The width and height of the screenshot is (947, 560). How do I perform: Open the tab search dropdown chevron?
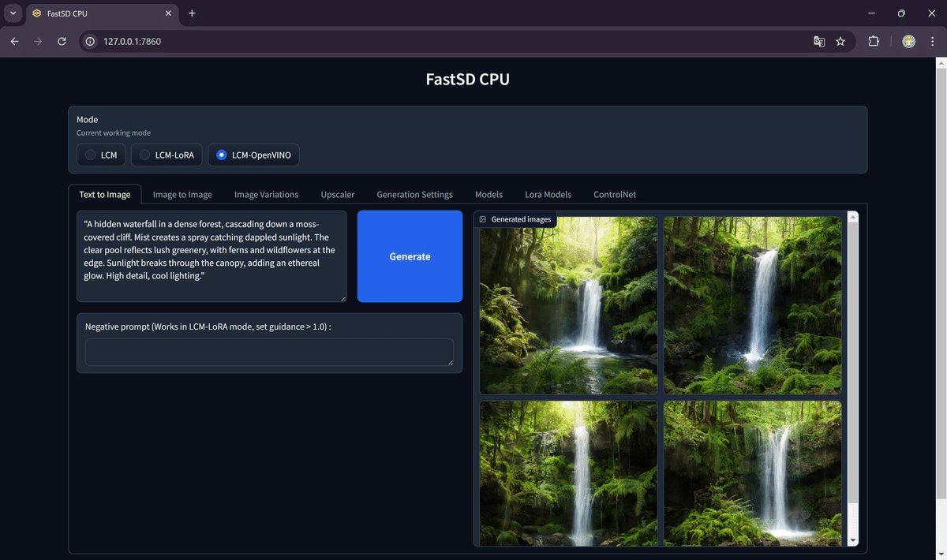pos(12,13)
